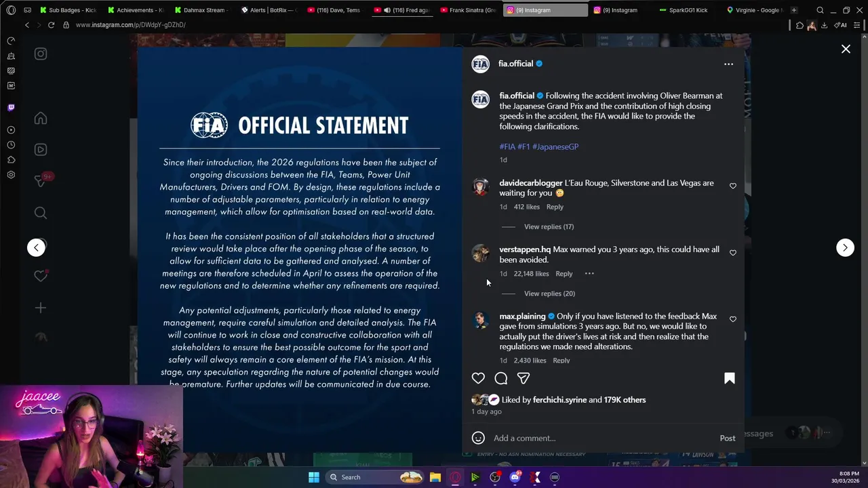
Task: Expand View replies (20)
Action: pyautogui.click(x=549, y=293)
